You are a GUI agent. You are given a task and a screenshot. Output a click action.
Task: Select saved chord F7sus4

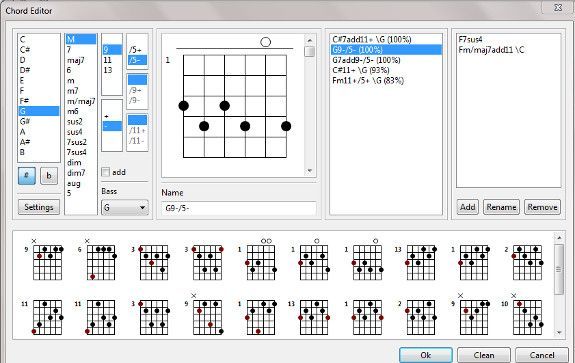pos(509,39)
